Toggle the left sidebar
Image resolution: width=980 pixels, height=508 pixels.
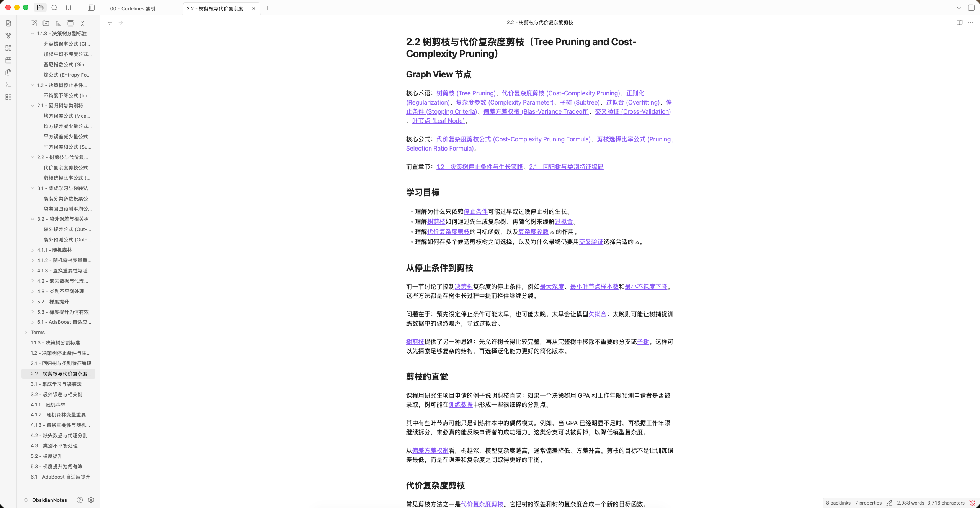coord(91,8)
